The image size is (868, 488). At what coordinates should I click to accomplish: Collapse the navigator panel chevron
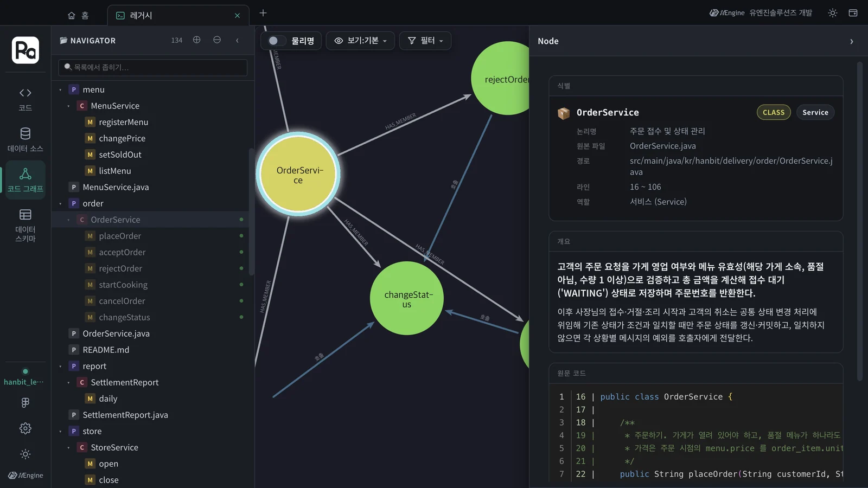[x=237, y=40]
